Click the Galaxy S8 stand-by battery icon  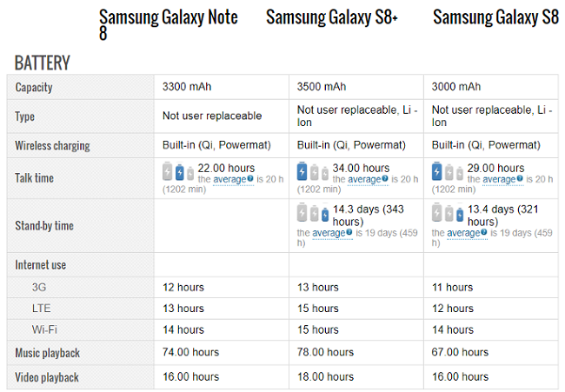447,214
